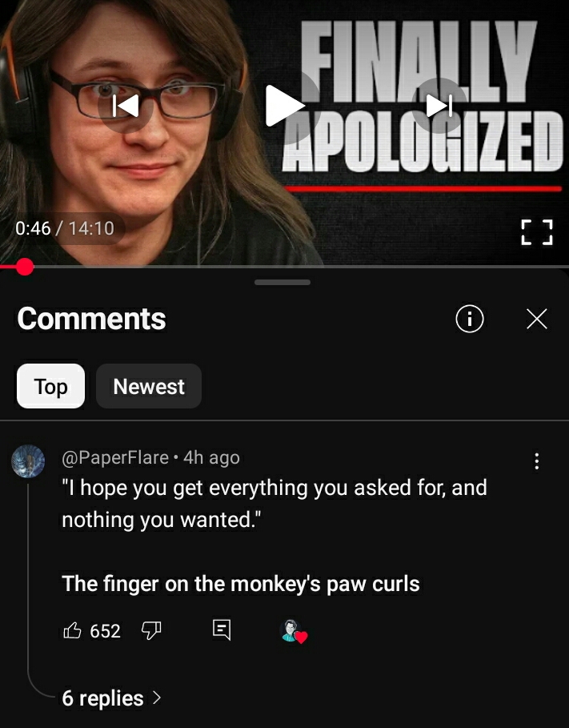The width and height of the screenshot is (569, 728).
Task: Click the replies chevron arrow
Action: (157, 698)
